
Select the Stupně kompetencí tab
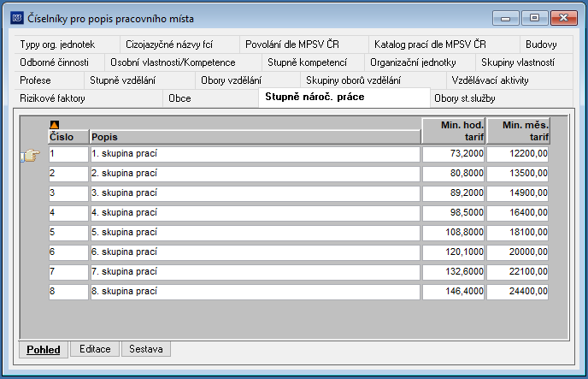point(313,62)
